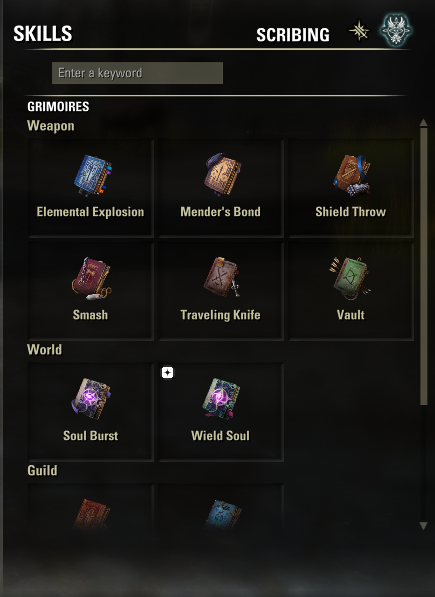The width and height of the screenshot is (435, 597).
Task: Focus the Enter a keyword search field
Action: tap(137, 73)
